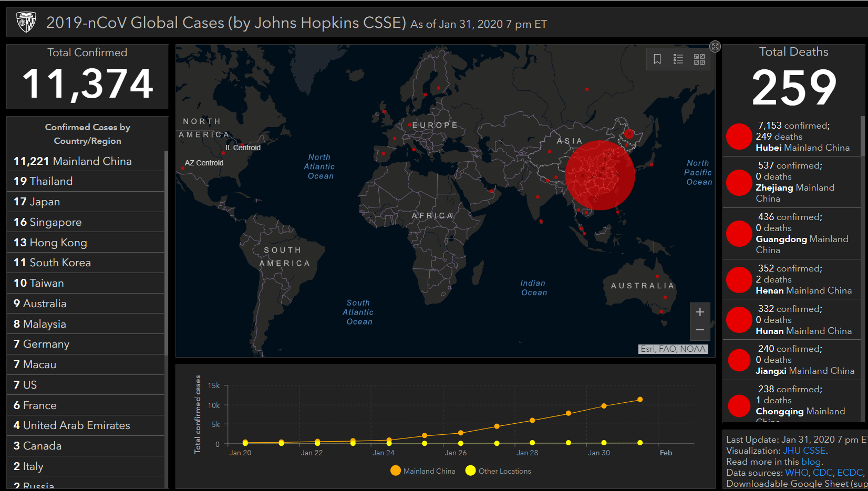
Task: Select 11,221 Mainland China row
Action: 85,161
